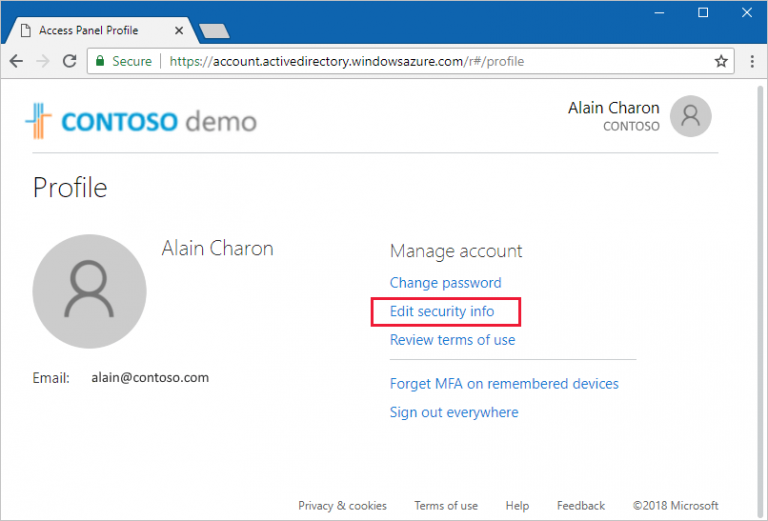Open the Change password link
This screenshot has height=521, width=768.
click(445, 283)
